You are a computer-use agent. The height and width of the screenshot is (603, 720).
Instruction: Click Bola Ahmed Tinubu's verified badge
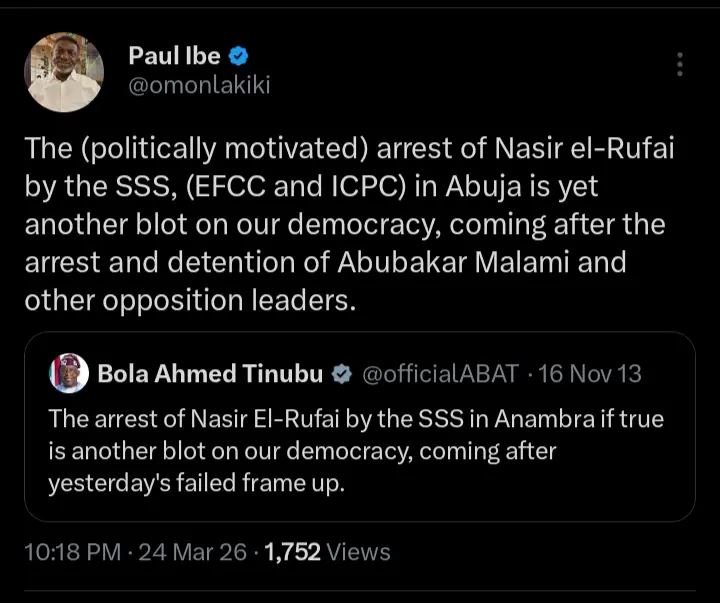[341, 374]
